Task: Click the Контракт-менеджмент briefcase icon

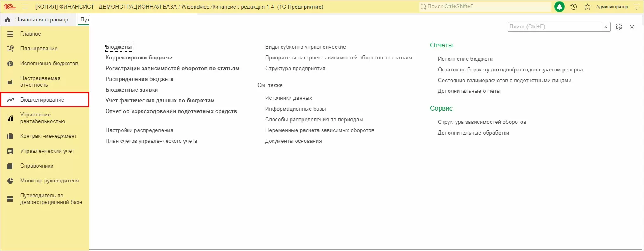Action: (x=10, y=136)
